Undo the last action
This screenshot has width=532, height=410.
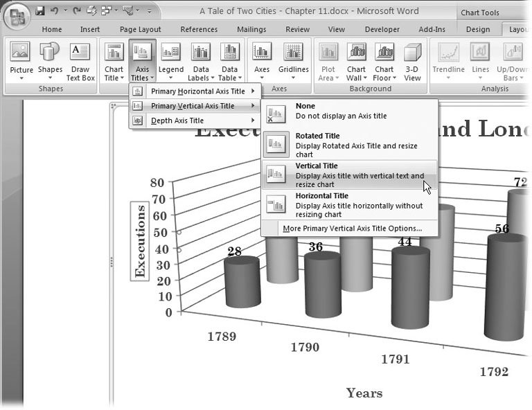pos(54,11)
